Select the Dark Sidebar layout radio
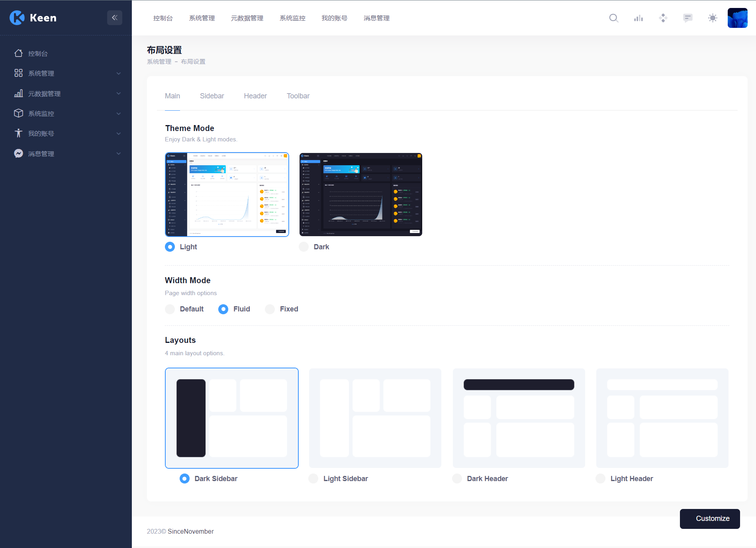 [x=185, y=479]
